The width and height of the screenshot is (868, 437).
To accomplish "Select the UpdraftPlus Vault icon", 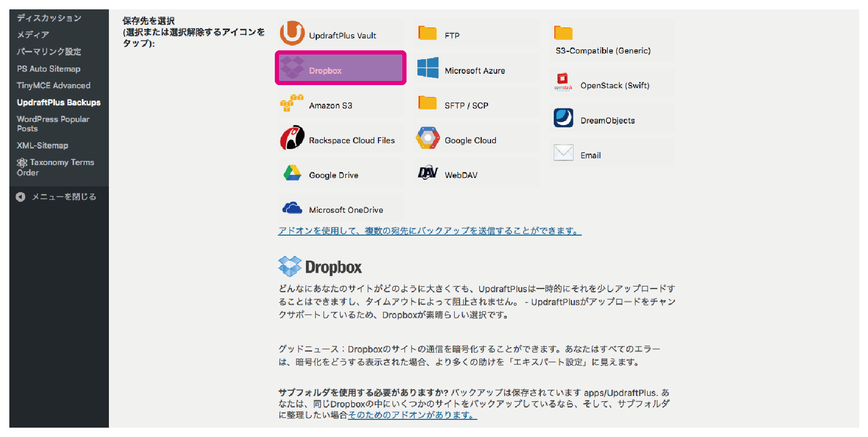I will (292, 33).
